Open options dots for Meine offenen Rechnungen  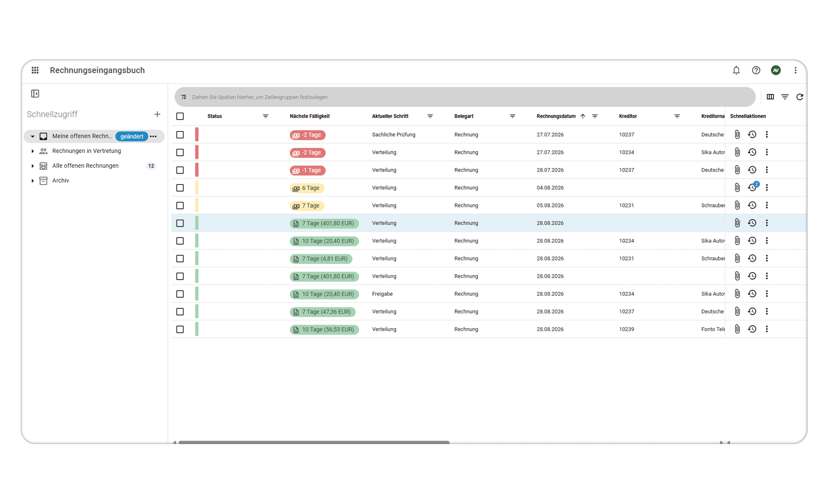[153, 136]
